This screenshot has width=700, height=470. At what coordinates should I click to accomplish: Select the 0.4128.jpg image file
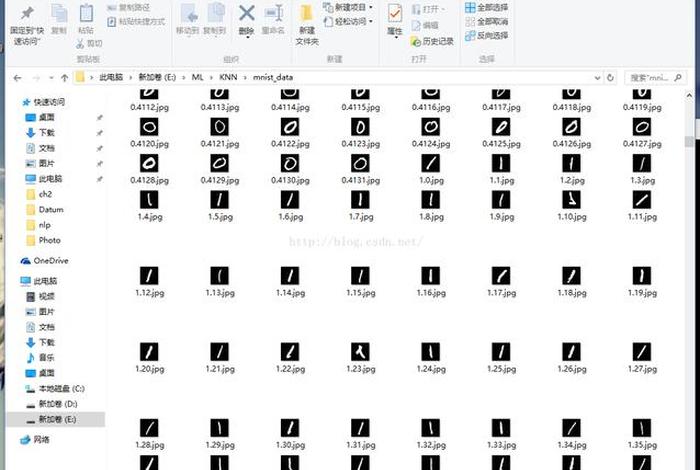pyautogui.click(x=150, y=163)
